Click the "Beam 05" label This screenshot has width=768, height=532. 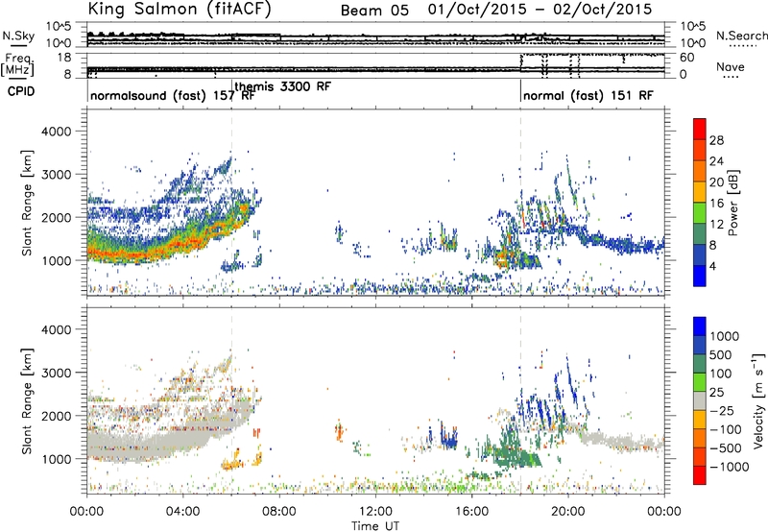coord(374,11)
